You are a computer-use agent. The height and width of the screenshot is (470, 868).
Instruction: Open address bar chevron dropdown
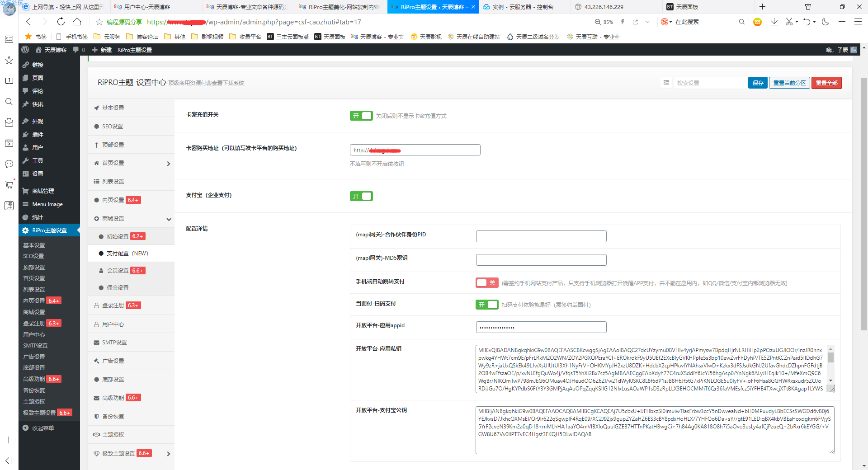(x=647, y=22)
